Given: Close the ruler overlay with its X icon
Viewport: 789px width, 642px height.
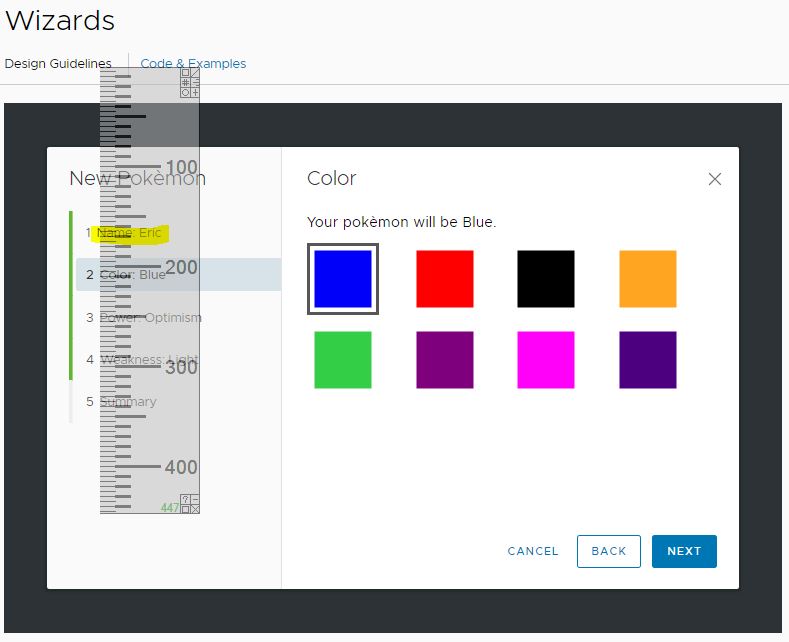Looking at the screenshot, I should tap(195, 509).
